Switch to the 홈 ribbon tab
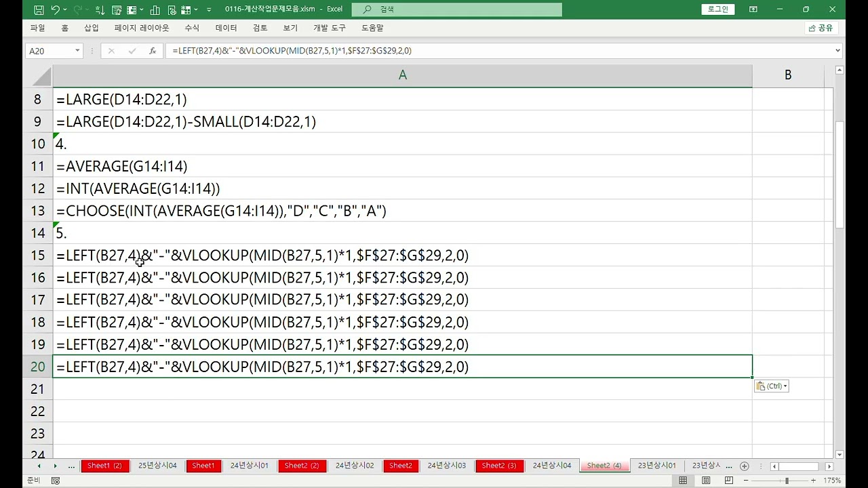Screen dimensions: 868x488 click(65, 28)
